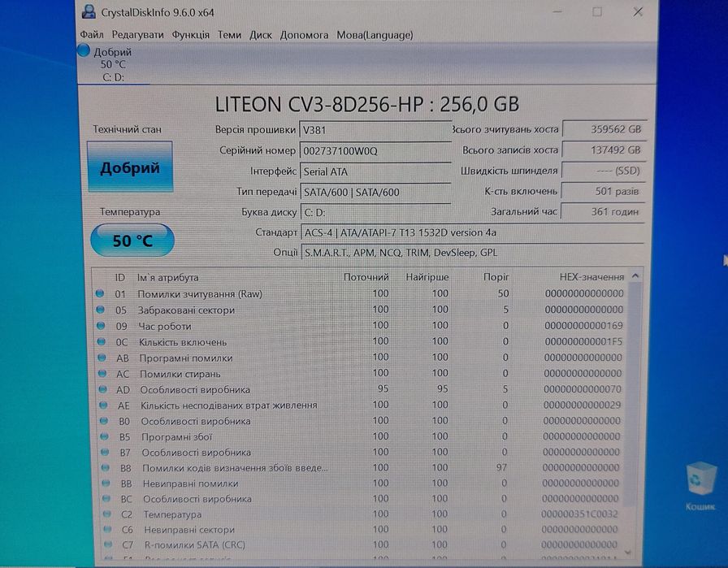Select the Помилки стирань row
This screenshot has height=568, width=728.
pos(360,374)
